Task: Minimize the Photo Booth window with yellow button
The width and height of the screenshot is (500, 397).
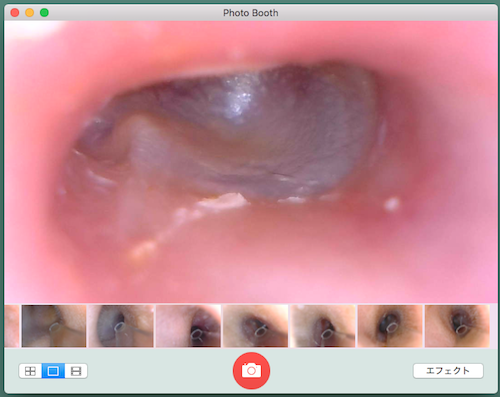Action: pos(30,13)
